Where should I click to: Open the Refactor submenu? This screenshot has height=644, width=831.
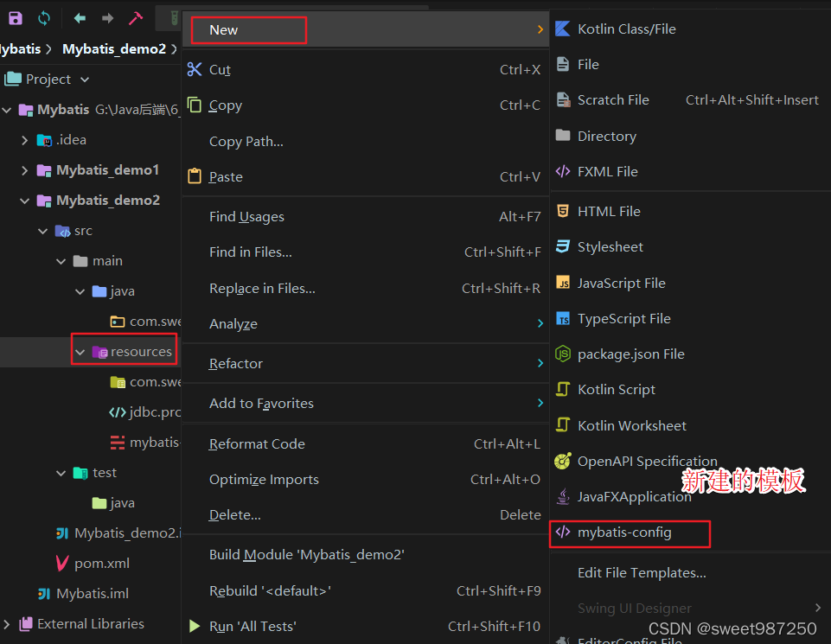(x=366, y=363)
